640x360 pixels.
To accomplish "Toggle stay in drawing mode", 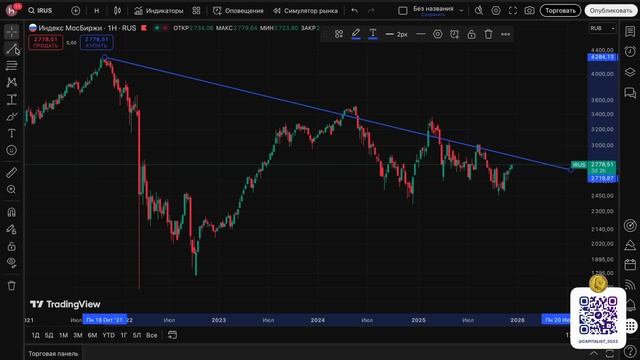I will [x=11, y=229].
